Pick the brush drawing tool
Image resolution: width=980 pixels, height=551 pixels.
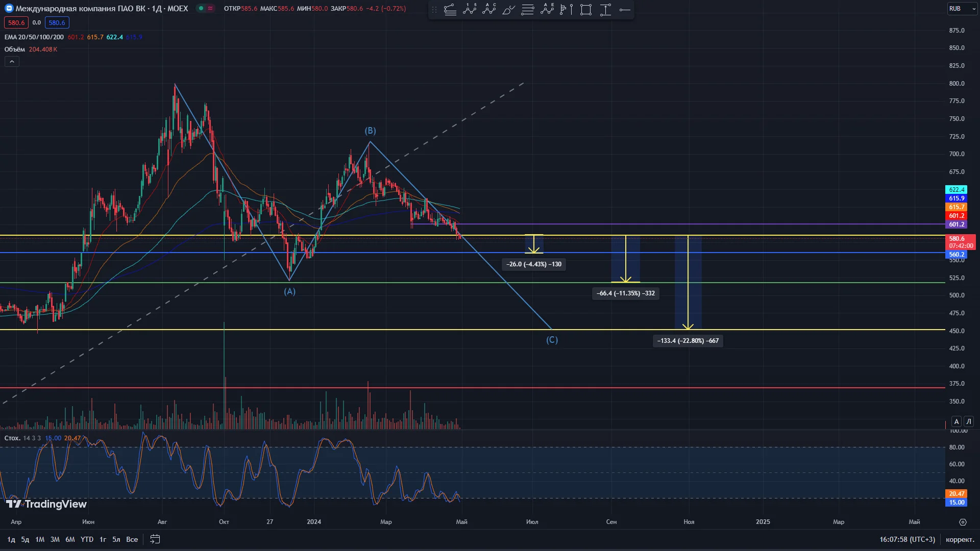tap(508, 10)
